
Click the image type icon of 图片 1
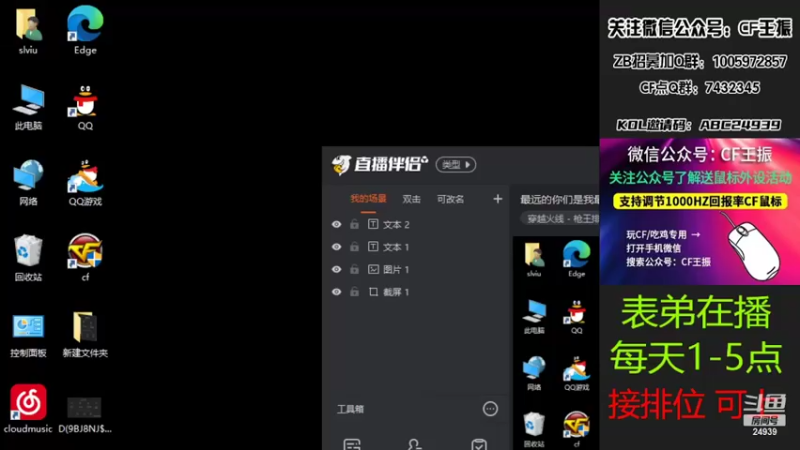pyautogui.click(x=373, y=269)
